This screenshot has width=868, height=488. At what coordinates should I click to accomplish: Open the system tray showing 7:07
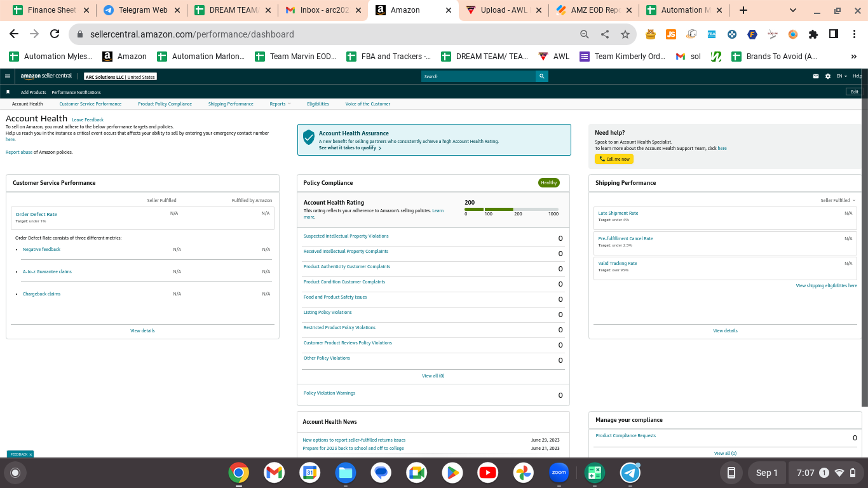point(826,473)
